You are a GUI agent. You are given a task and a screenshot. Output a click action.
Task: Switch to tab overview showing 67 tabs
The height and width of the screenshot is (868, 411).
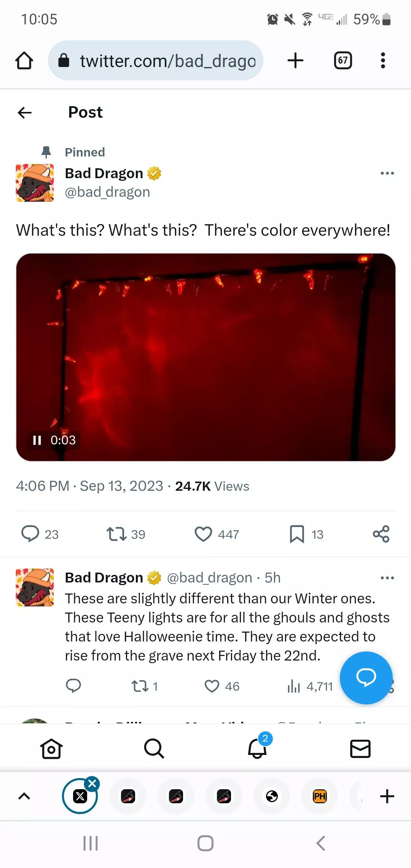tap(342, 60)
